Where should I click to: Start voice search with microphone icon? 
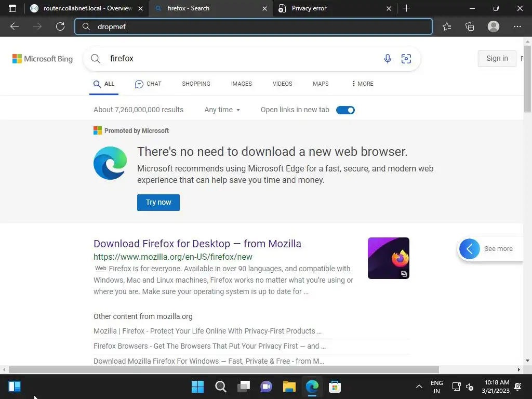click(388, 58)
